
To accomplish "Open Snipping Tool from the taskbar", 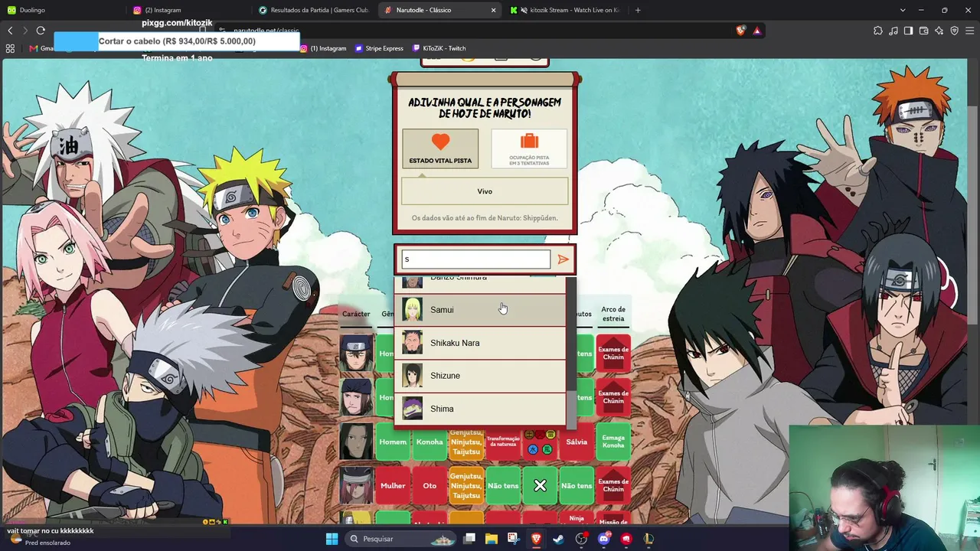I will pyautogui.click(x=513, y=539).
